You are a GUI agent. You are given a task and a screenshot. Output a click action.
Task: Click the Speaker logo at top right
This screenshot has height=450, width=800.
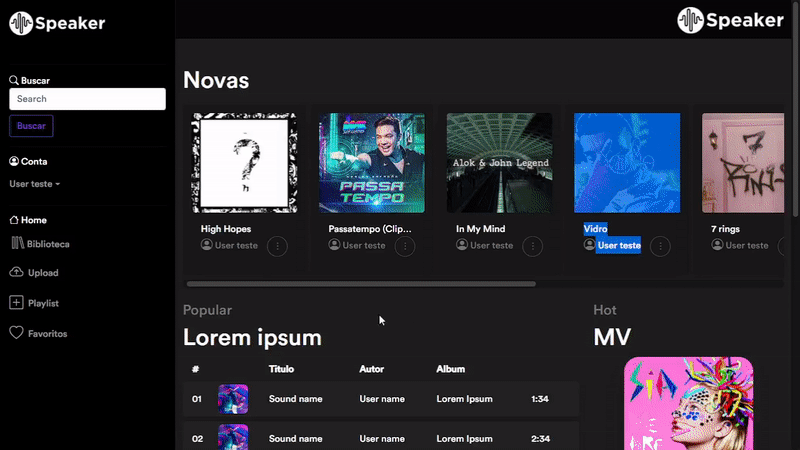pos(730,20)
